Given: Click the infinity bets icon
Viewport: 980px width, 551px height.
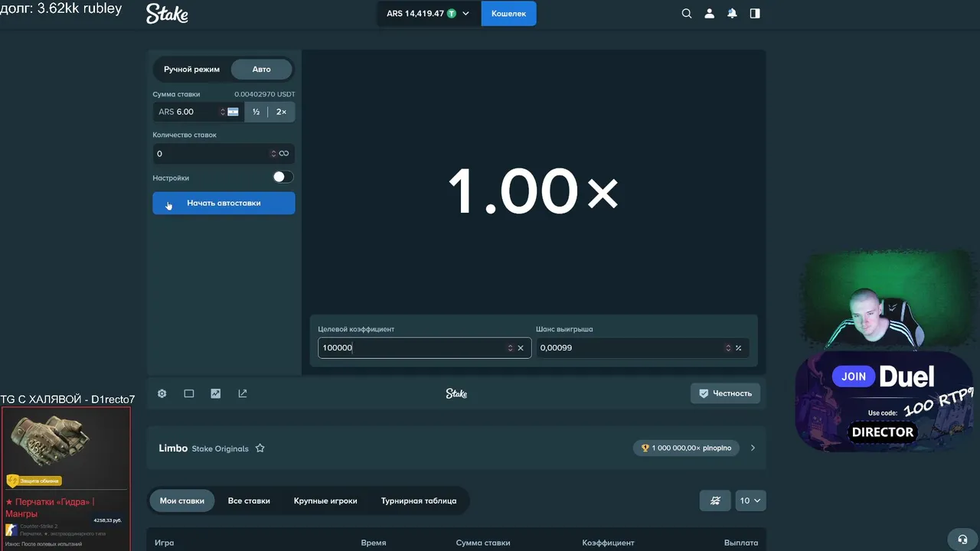Looking at the screenshot, I should pos(284,154).
